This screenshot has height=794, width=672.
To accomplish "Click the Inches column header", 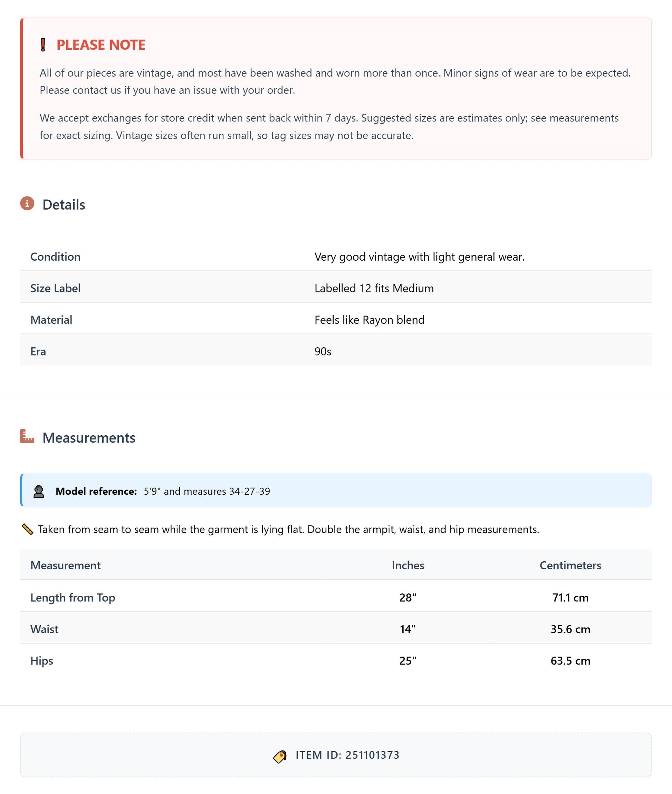I will coord(408,565).
